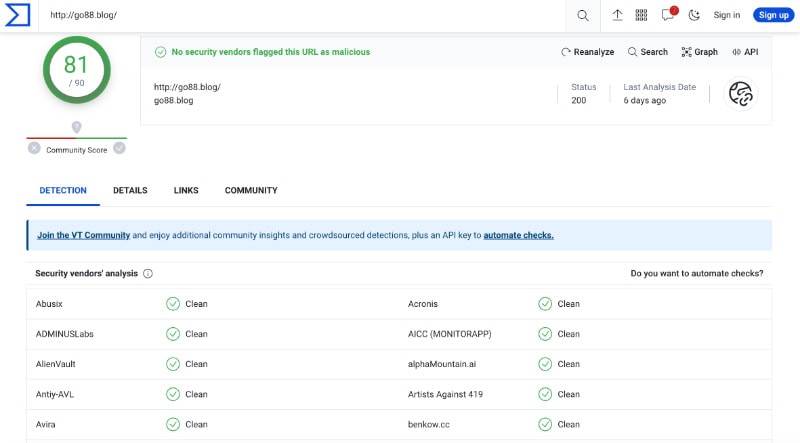Select the DETECTION tab
800x443 pixels.
click(63, 190)
